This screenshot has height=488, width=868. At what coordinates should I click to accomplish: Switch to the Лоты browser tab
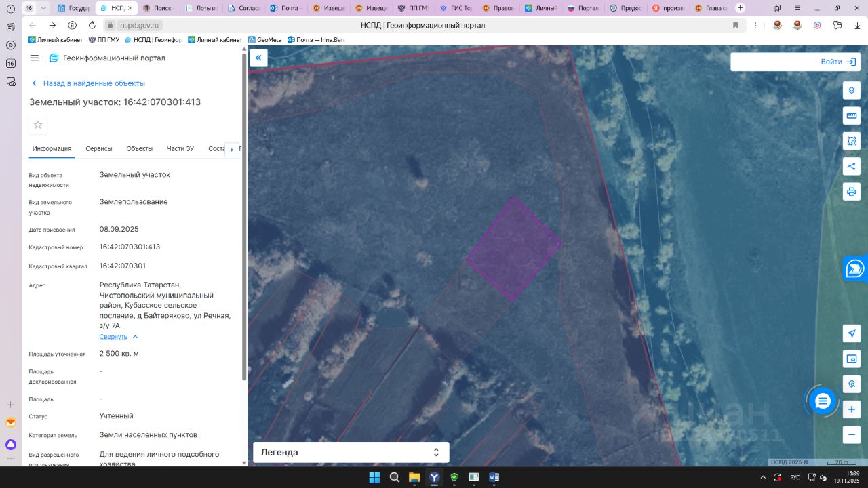tap(201, 8)
